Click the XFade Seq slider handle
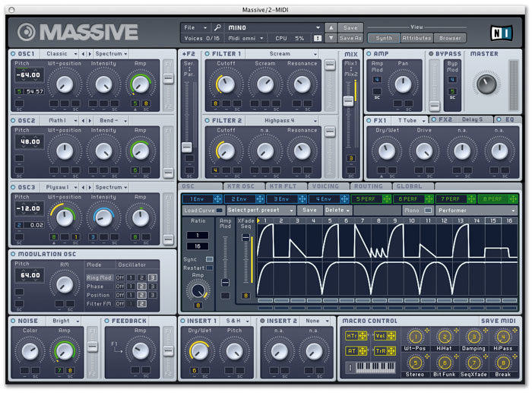The image size is (532, 393). (245, 238)
